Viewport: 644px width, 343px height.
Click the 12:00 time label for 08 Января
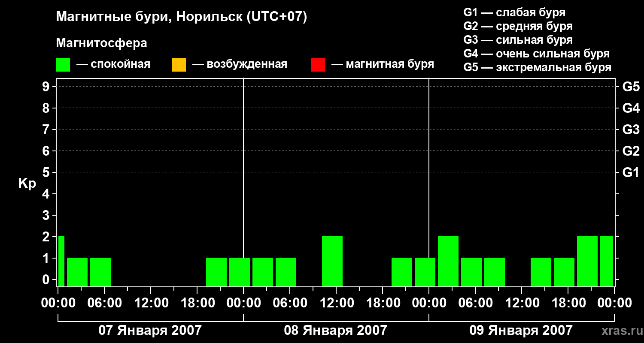tap(336, 303)
